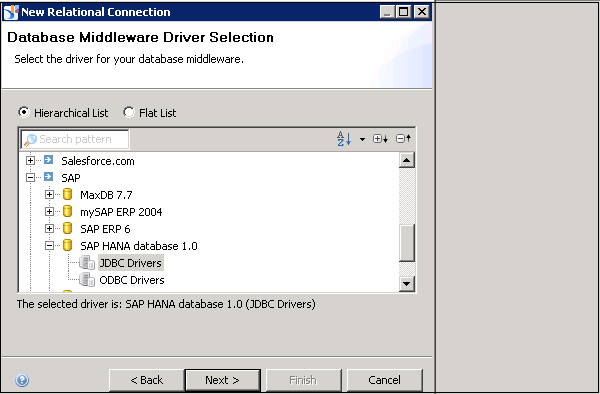Click the Cancel button
Image resolution: width=600 pixels, height=394 pixels.
click(x=385, y=380)
